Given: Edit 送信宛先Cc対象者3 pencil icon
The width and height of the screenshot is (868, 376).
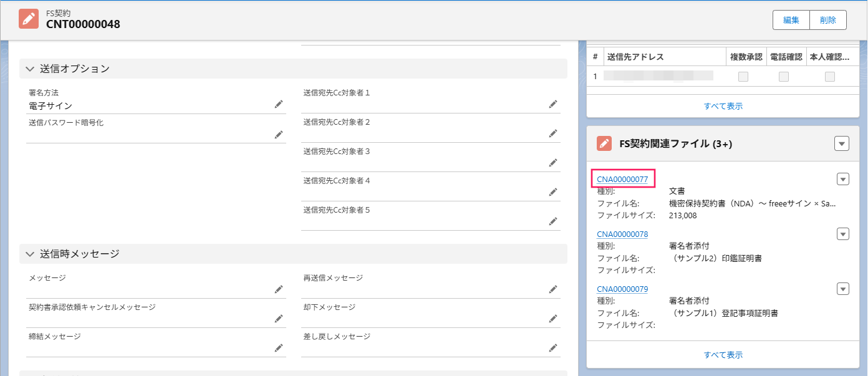Looking at the screenshot, I should pyautogui.click(x=553, y=163).
